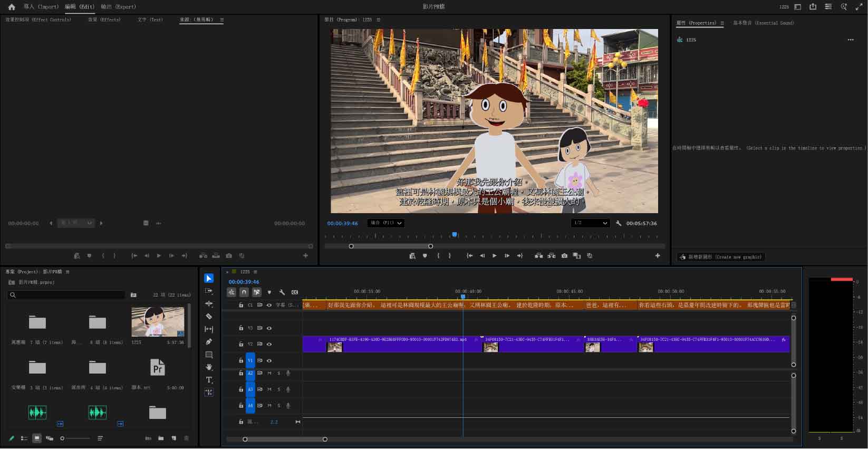Choose the Rectangle tool
868x449 pixels.
pos(209,355)
